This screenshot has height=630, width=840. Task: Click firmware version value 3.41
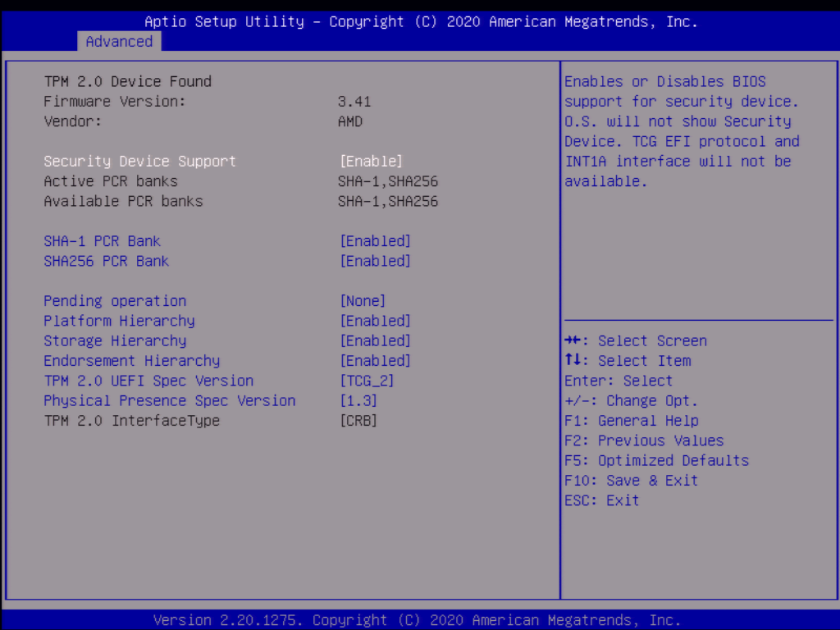354,101
